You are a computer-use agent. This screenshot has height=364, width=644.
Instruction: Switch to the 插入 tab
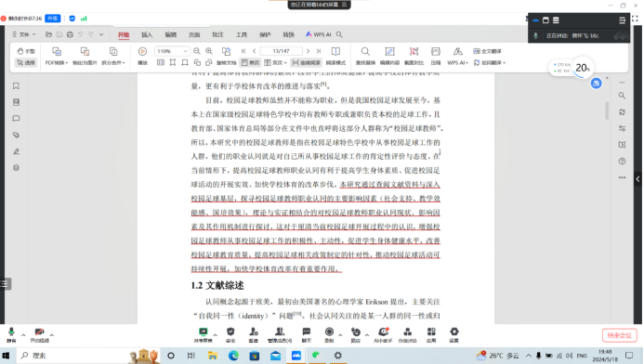147,35
